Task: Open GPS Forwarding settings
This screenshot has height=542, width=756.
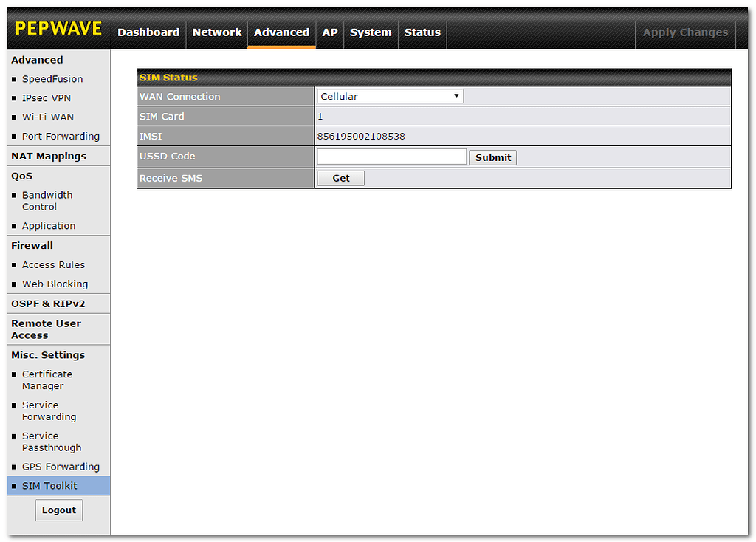Action: 61,467
